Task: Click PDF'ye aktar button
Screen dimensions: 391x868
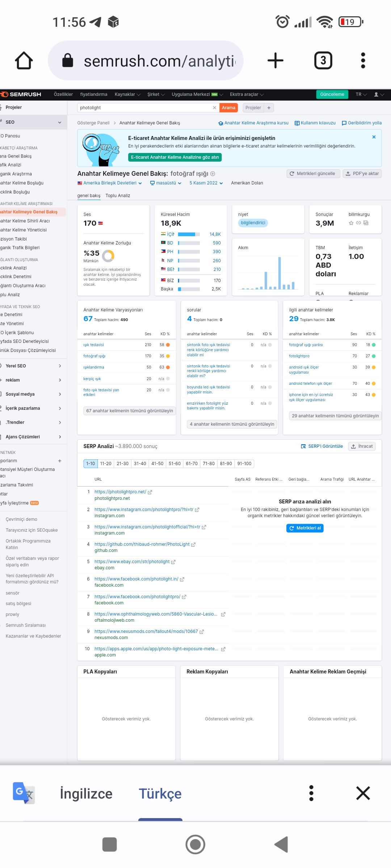Action: point(362,174)
